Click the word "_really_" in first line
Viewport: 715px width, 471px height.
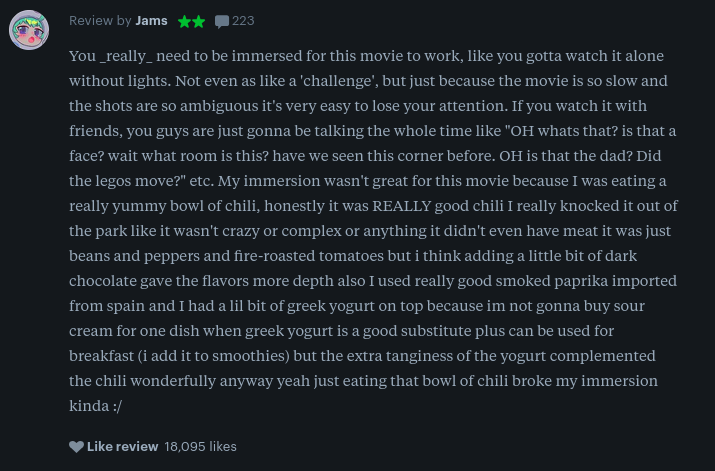[125, 56]
